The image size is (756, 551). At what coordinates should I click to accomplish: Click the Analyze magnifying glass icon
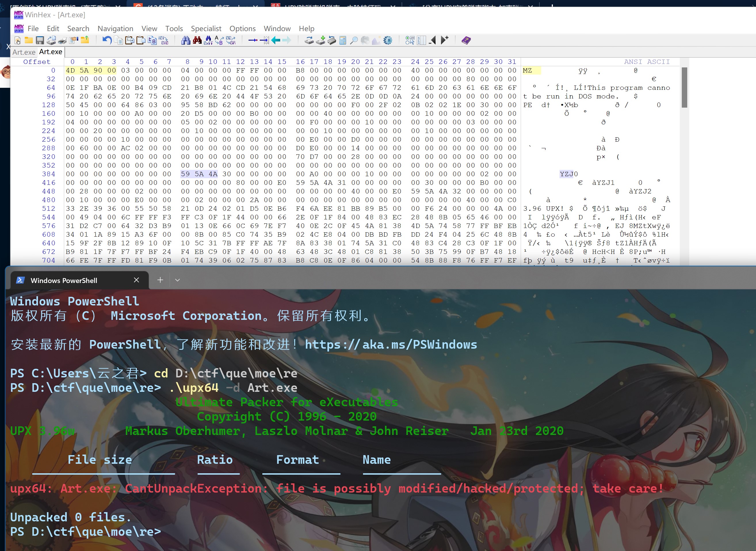point(354,41)
